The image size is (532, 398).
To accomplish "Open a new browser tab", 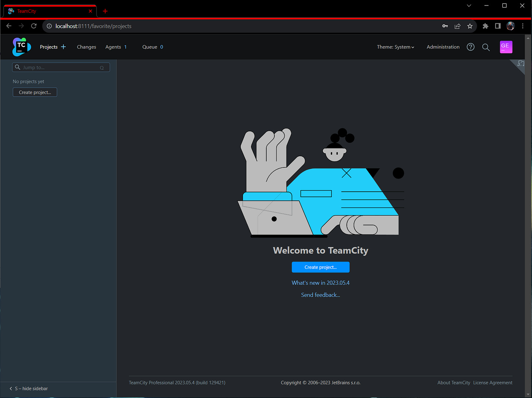I will (105, 11).
